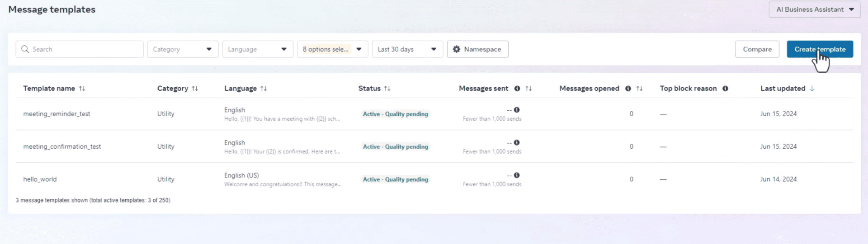The height and width of the screenshot is (244, 868).
Task: Sort by Category using sort arrows
Action: point(195,89)
